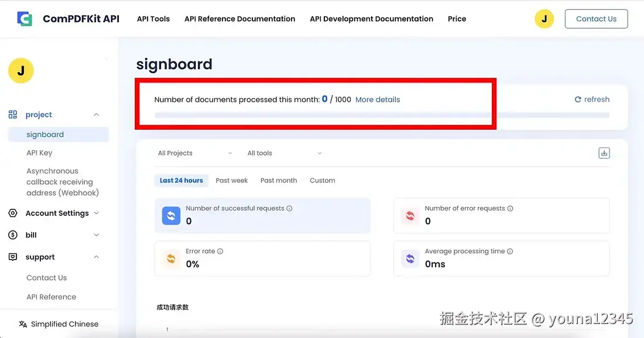Screen dimensions: 644x338
Task: Click the Account Settings gear icon
Action: [x=13, y=213]
